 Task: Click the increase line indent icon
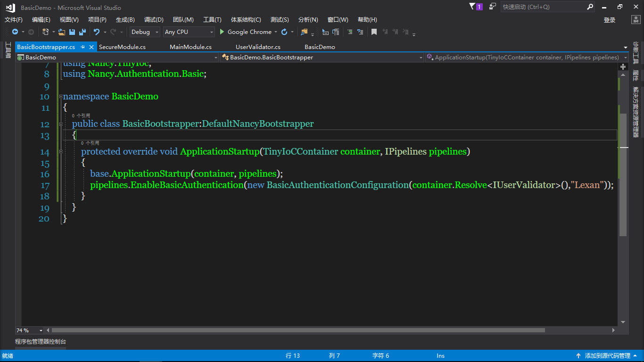pyautogui.click(x=360, y=32)
